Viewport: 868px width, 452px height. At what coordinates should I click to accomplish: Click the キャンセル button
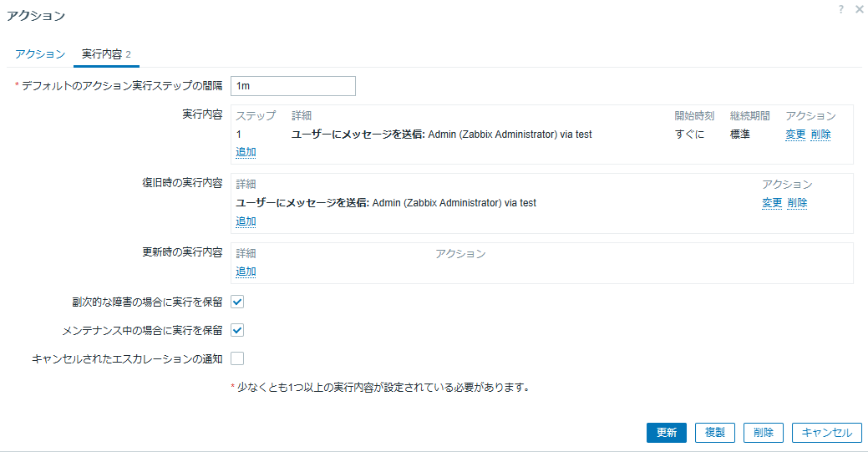pos(826,433)
